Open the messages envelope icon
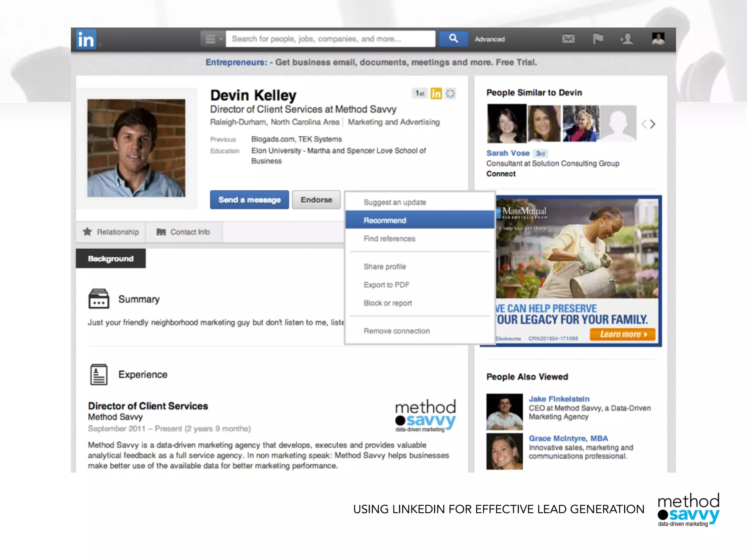The image size is (747, 560). click(568, 39)
